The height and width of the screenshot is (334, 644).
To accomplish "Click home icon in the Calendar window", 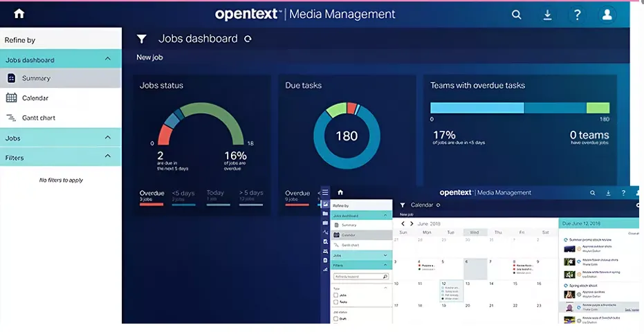I will [340, 192].
